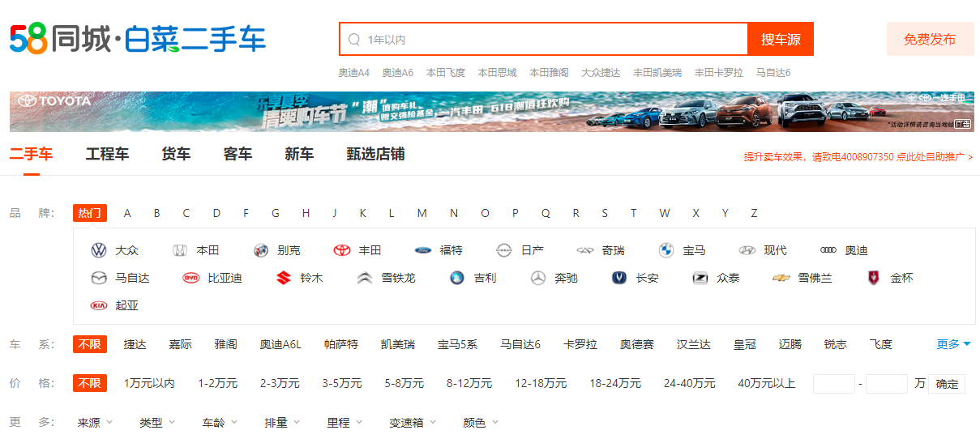Select the Mazda 马自达 brand logo
This screenshot has height=443, width=980.
(x=99, y=278)
